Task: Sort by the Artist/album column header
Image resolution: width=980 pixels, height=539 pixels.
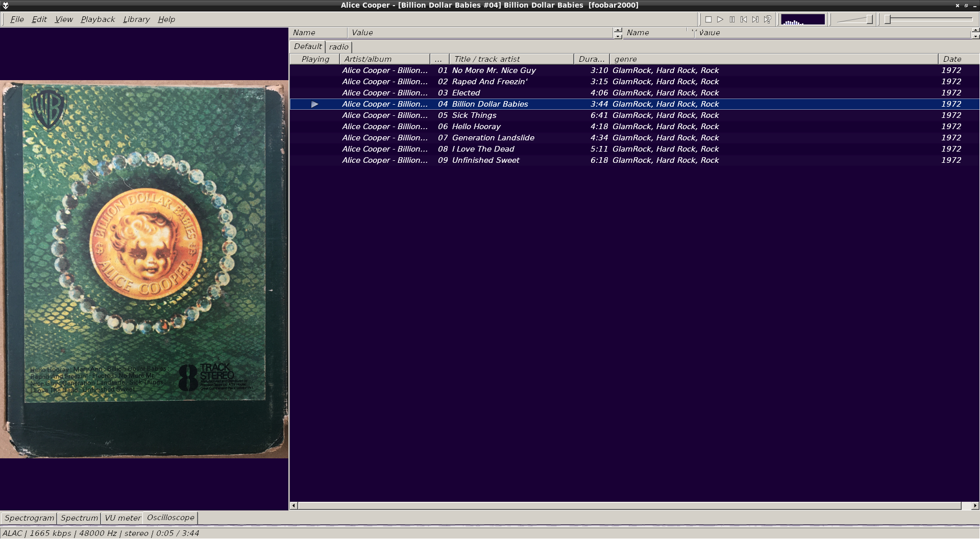Action: [x=385, y=59]
